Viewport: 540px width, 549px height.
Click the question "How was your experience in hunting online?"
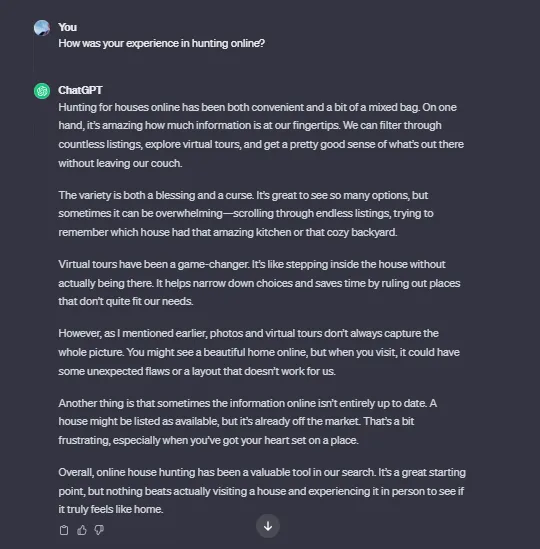click(161, 43)
